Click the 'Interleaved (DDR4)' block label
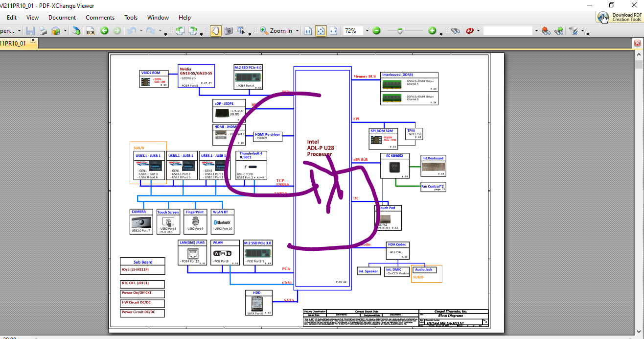 click(x=398, y=74)
